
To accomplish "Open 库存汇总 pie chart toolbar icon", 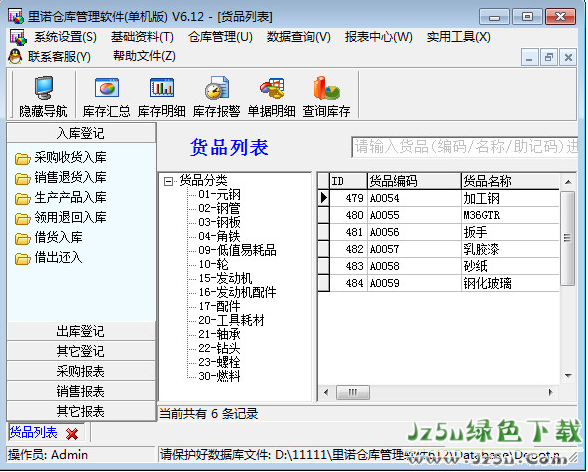I will (x=107, y=88).
